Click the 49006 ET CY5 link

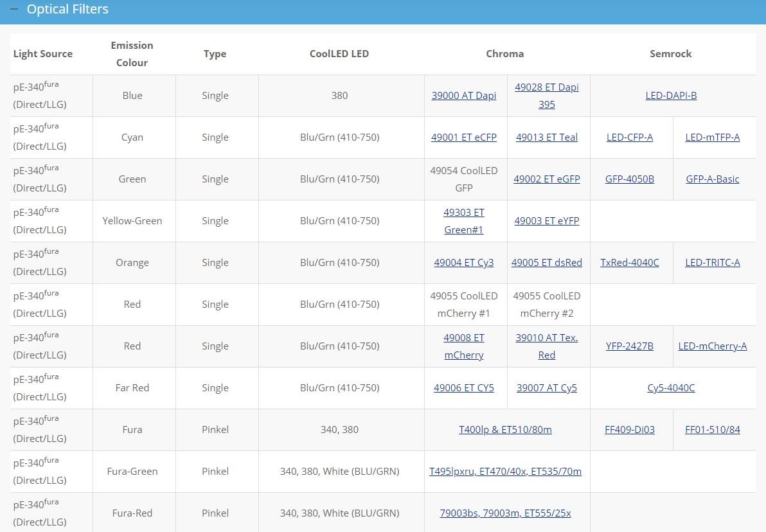tap(463, 388)
